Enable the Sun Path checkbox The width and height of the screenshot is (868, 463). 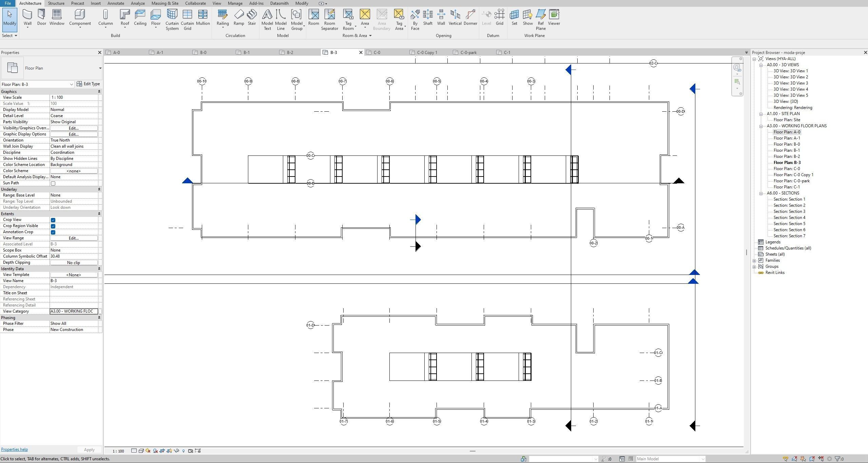(53, 183)
